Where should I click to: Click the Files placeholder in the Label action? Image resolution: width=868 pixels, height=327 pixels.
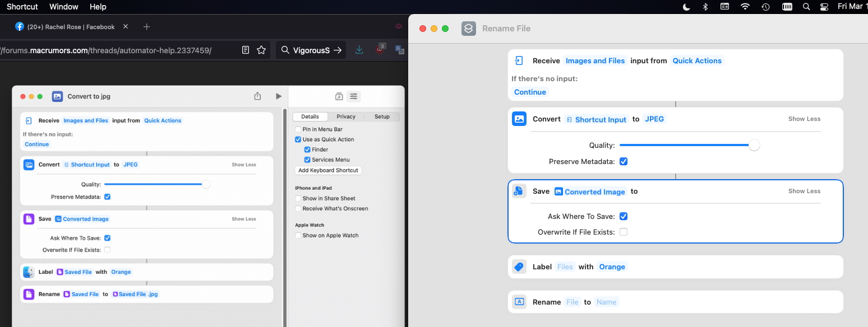coord(565,267)
